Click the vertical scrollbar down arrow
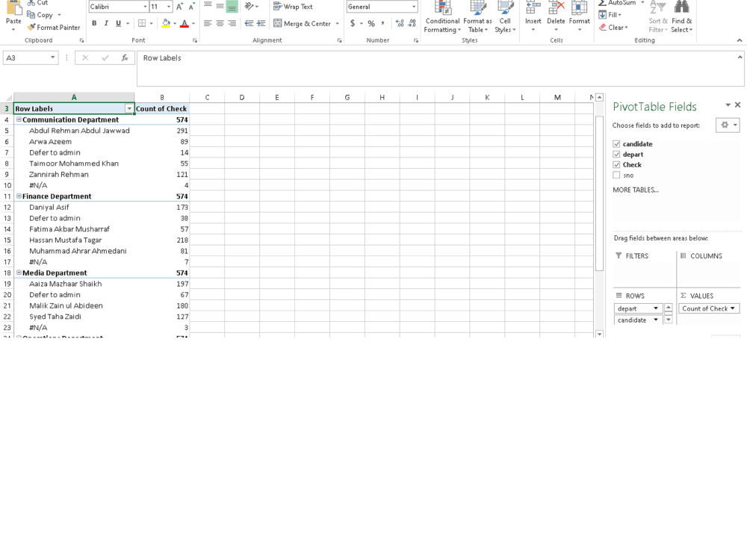 tap(599, 334)
